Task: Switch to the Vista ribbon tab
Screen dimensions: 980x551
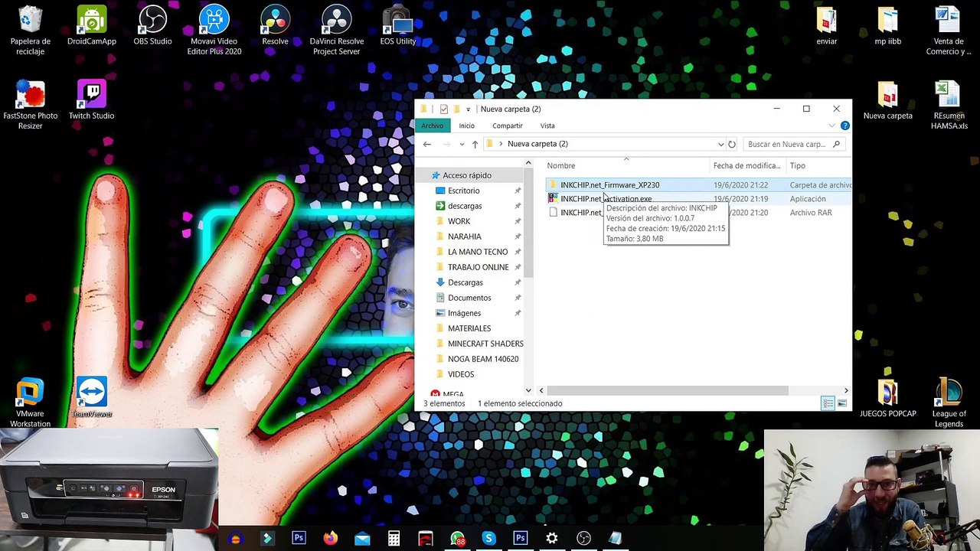Action: pos(547,126)
